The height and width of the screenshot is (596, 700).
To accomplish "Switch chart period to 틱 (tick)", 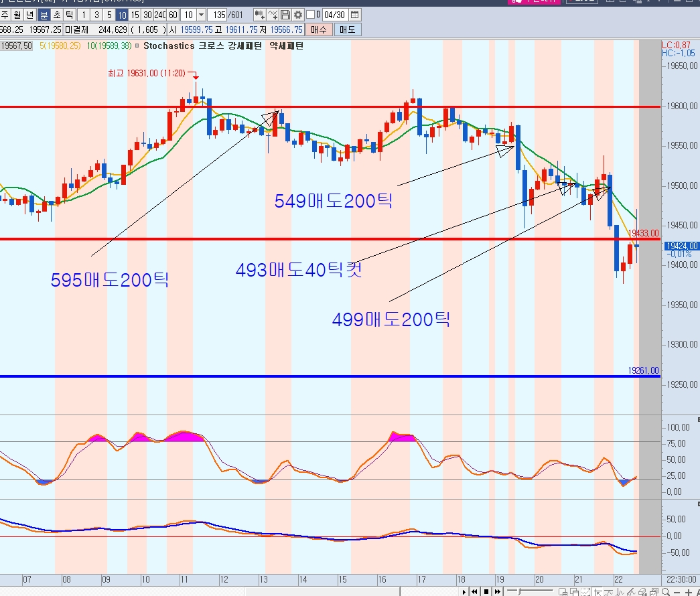I will [69, 15].
